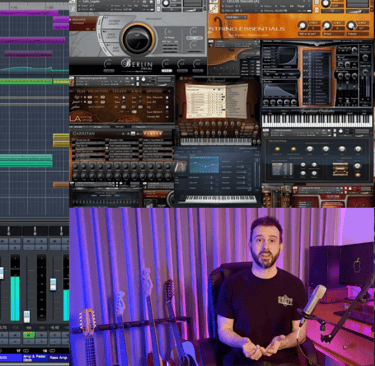The image size is (375, 366).
Task: Select the Bass Amp channel name label
Action: (x=59, y=358)
